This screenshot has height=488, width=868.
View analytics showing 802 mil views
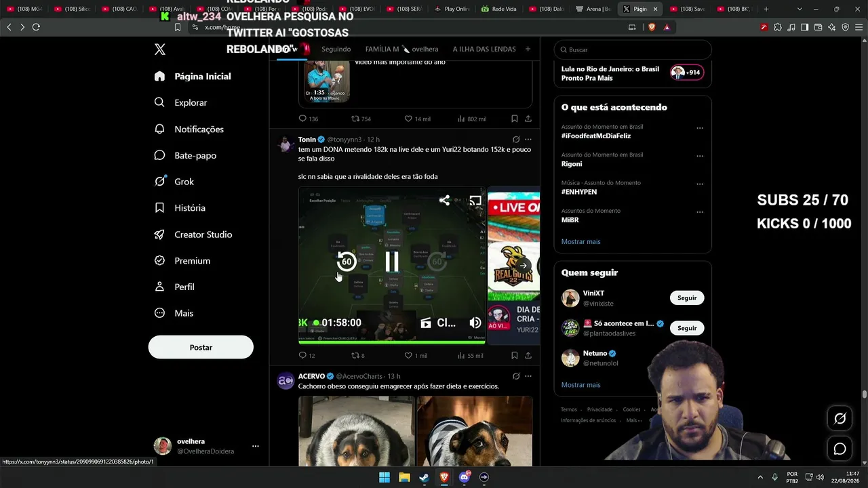point(472,119)
